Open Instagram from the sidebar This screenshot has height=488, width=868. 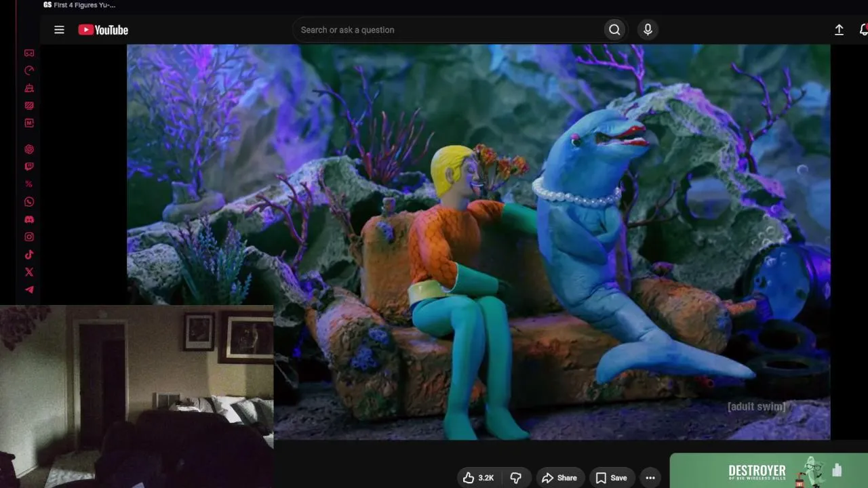(x=29, y=237)
